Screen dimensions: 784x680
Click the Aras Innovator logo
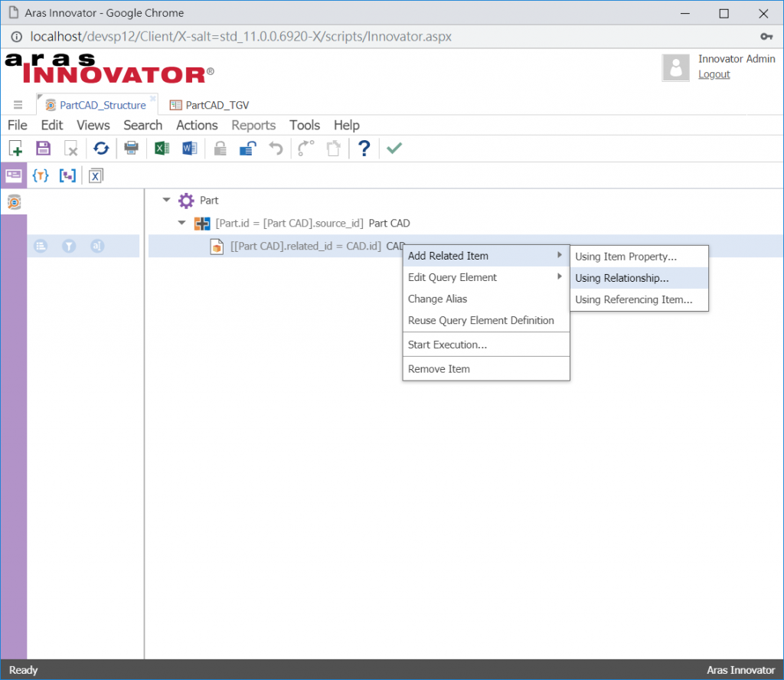point(109,68)
